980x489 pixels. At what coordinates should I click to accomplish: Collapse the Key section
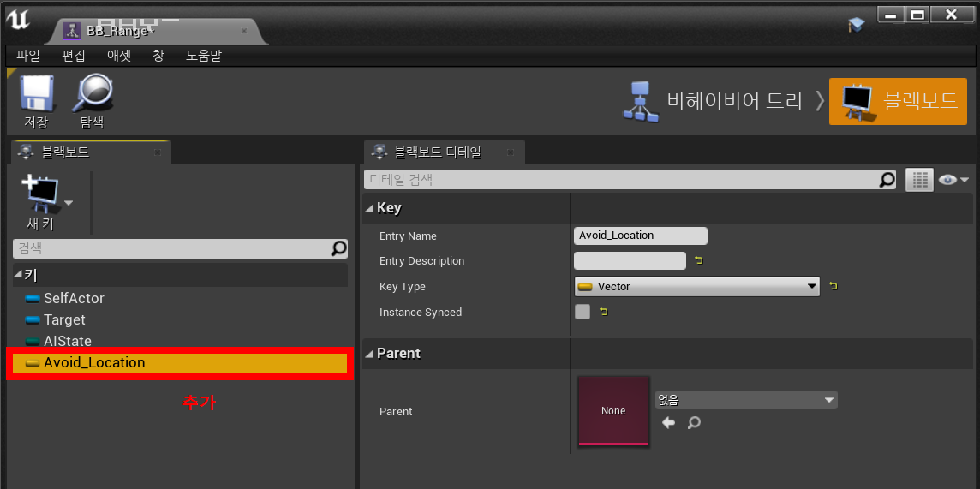(369, 209)
